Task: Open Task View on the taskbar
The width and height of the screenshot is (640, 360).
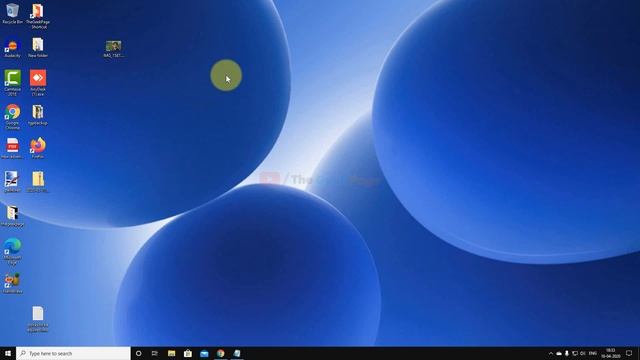Action: (x=155, y=353)
